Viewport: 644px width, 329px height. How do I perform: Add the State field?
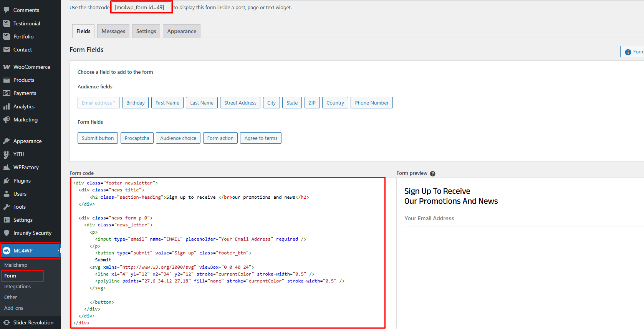tap(292, 103)
